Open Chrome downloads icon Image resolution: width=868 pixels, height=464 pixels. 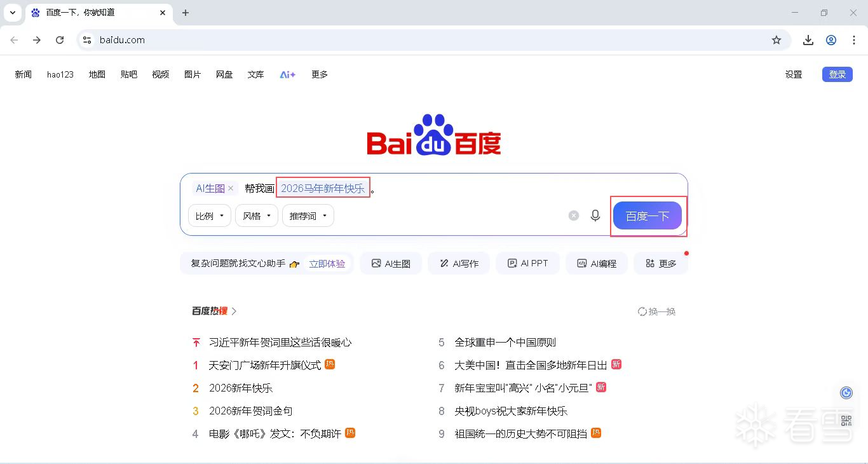808,40
